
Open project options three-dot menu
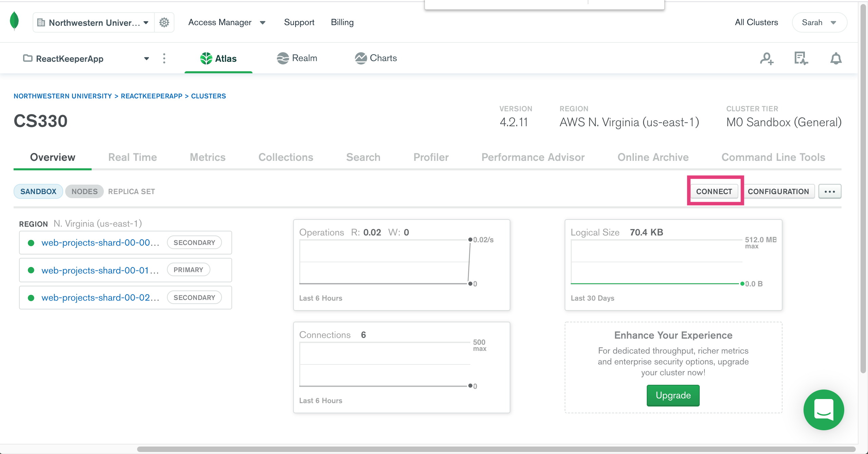point(164,58)
